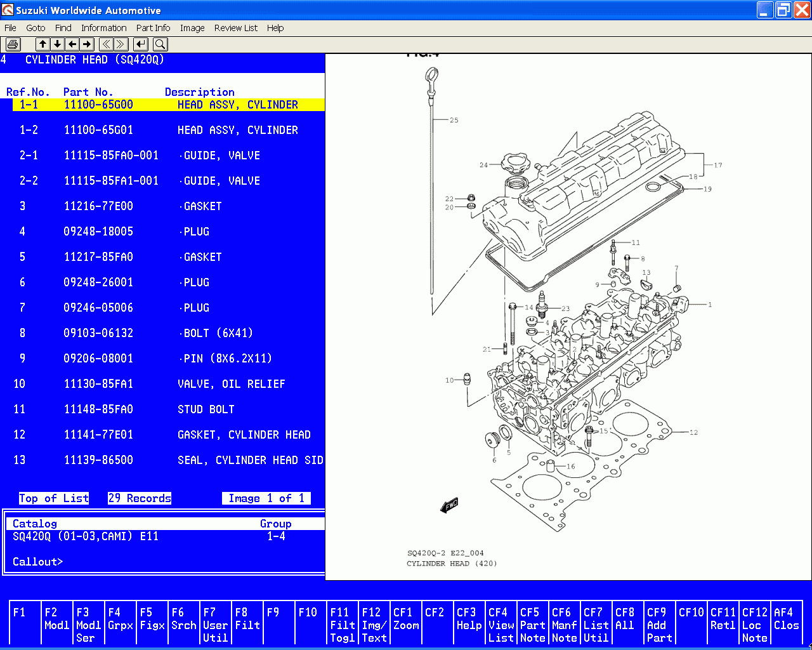
Task: Select part 09248-26001 PLUG
Action: [169, 282]
